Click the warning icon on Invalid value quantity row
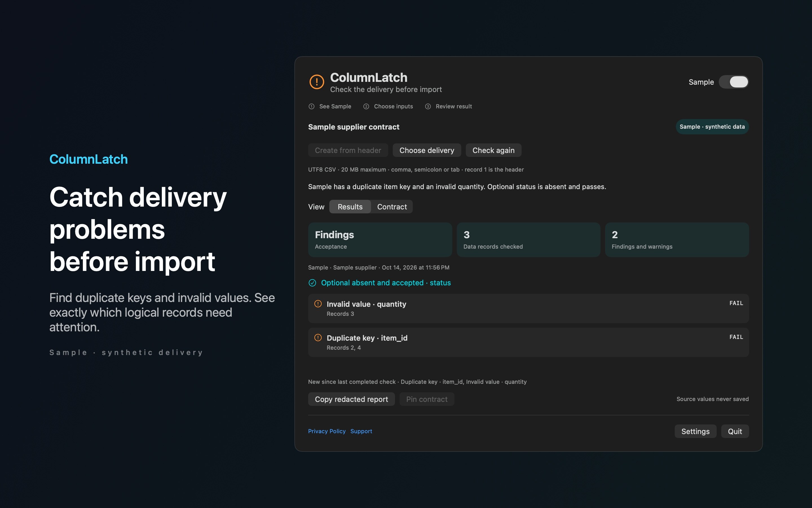 click(318, 304)
